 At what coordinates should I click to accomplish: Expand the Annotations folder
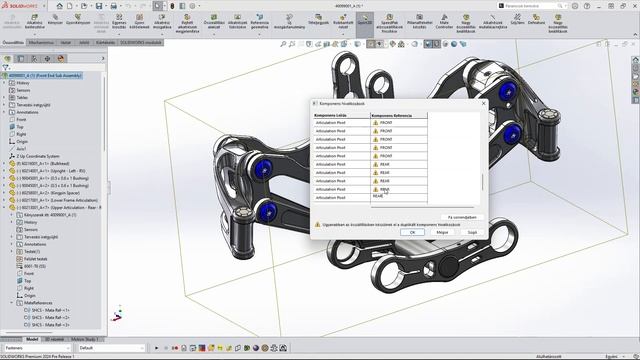pyautogui.click(x=4, y=112)
